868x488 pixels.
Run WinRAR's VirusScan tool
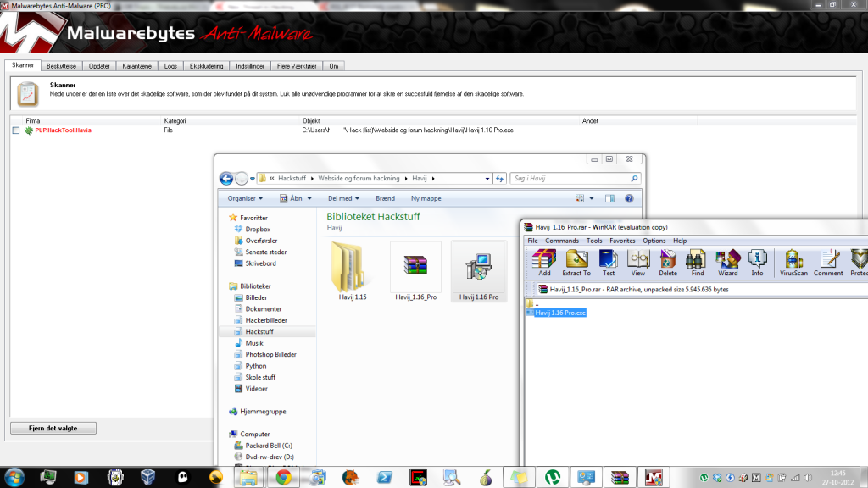(793, 263)
